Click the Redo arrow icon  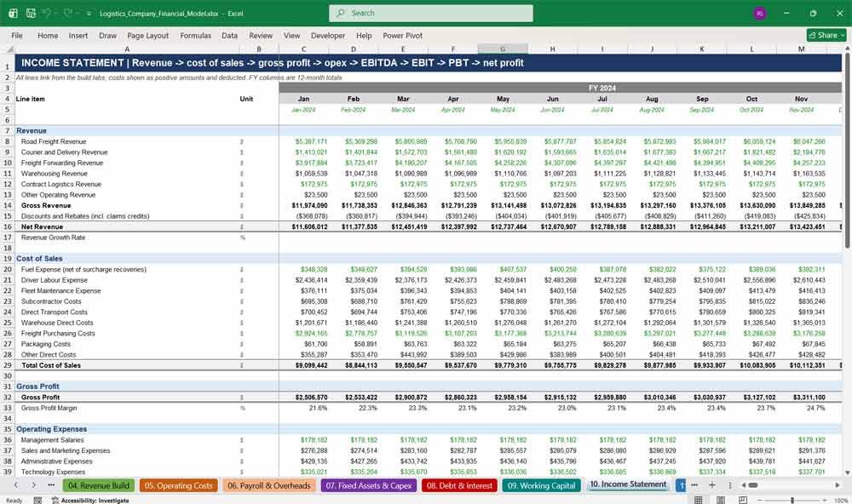pyautogui.click(x=68, y=13)
